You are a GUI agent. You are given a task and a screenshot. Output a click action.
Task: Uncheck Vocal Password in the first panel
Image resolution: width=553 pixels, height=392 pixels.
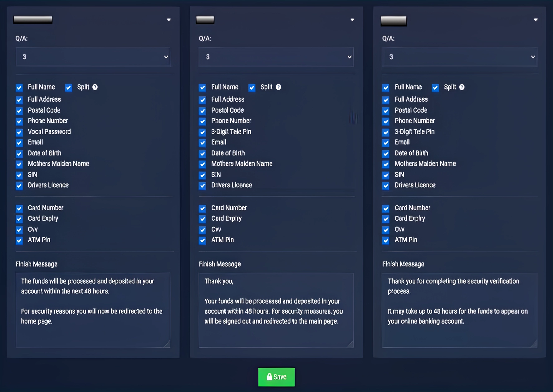pyautogui.click(x=19, y=132)
